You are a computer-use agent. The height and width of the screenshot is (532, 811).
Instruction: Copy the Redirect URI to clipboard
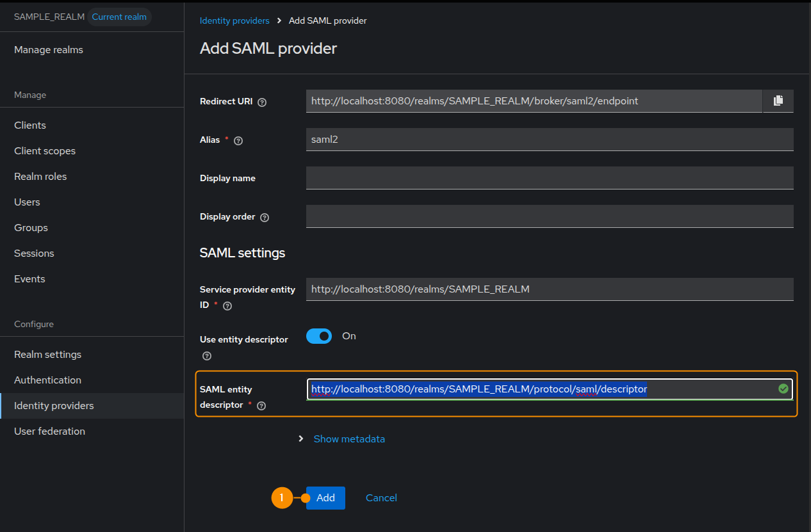pos(778,101)
